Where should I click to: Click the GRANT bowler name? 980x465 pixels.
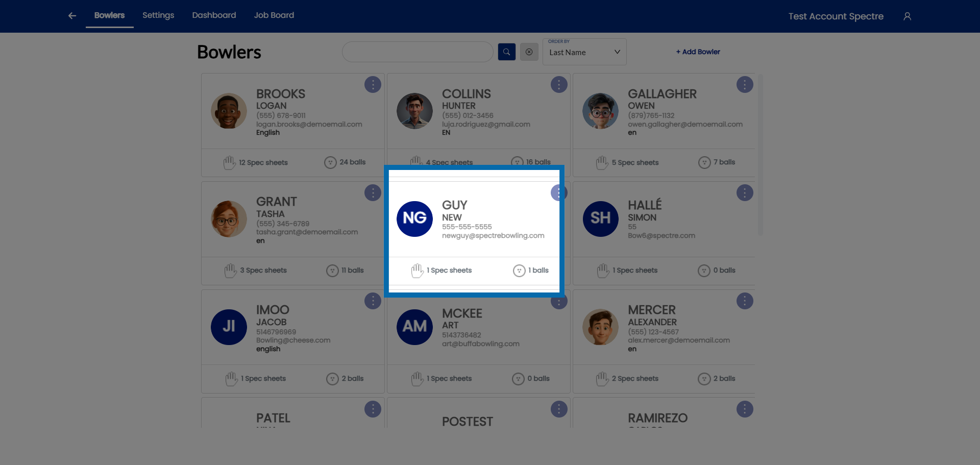(277, 202)
